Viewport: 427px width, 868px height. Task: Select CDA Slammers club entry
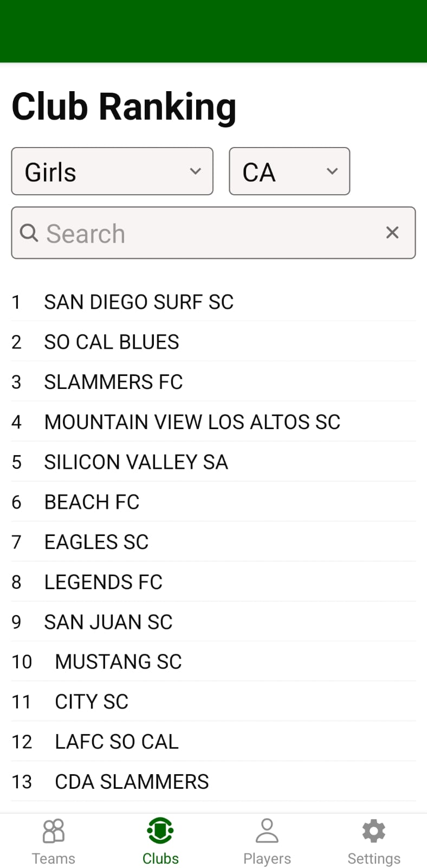pos(132,782)
